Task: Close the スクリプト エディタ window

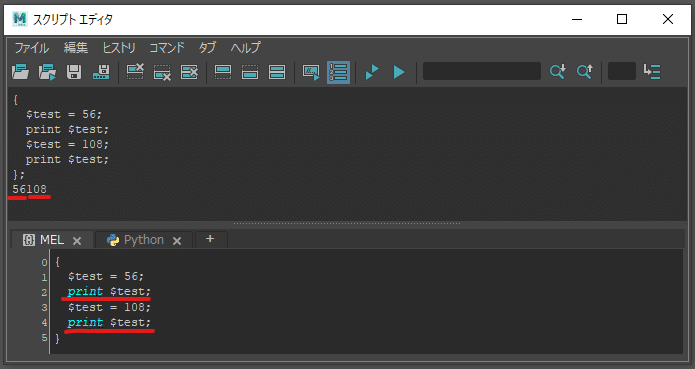Action: point(668,19)
